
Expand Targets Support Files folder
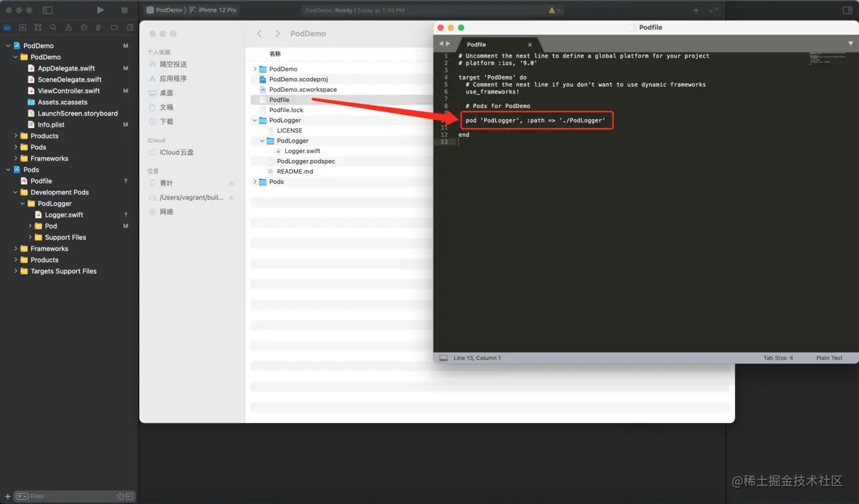(16, 271)
